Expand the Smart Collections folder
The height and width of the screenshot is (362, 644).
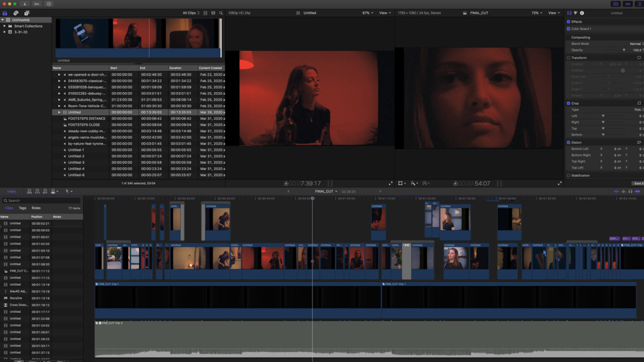pyautogui.click(x=5, y=26)
